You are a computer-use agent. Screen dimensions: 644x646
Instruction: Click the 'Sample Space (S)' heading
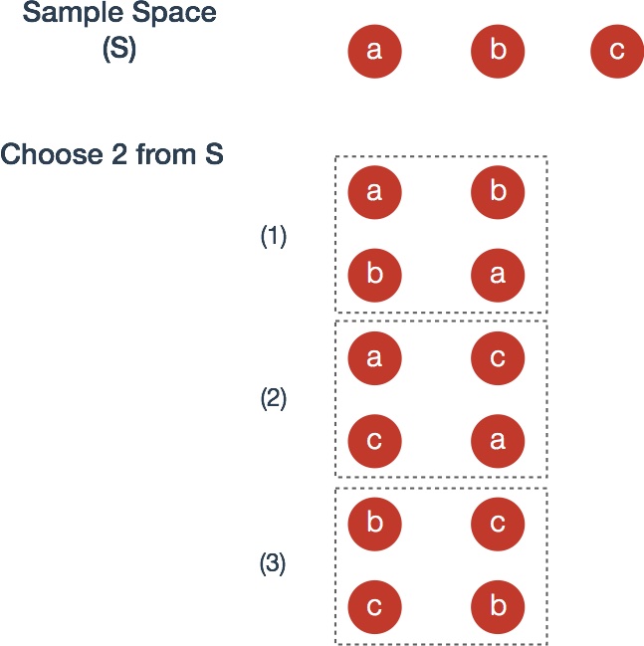[x=119, y=31]
